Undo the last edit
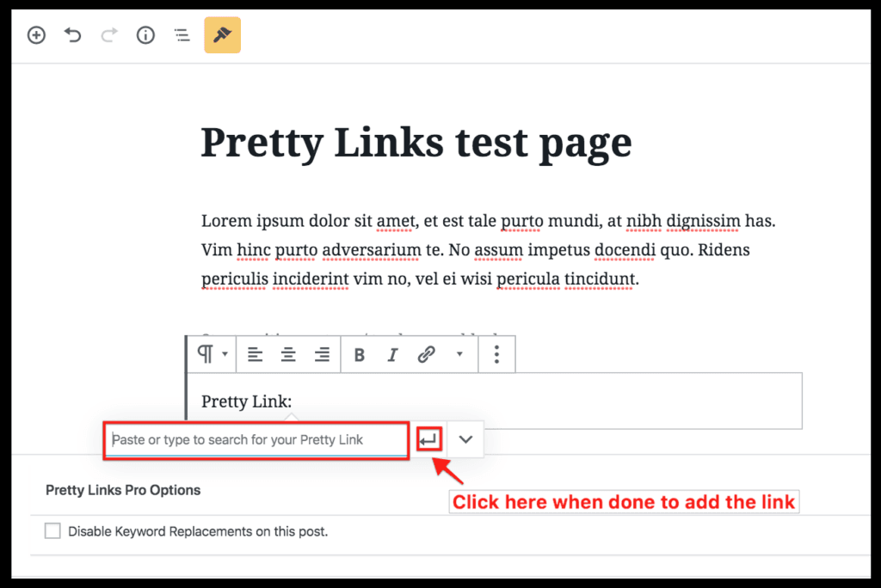 pos(73,35)
